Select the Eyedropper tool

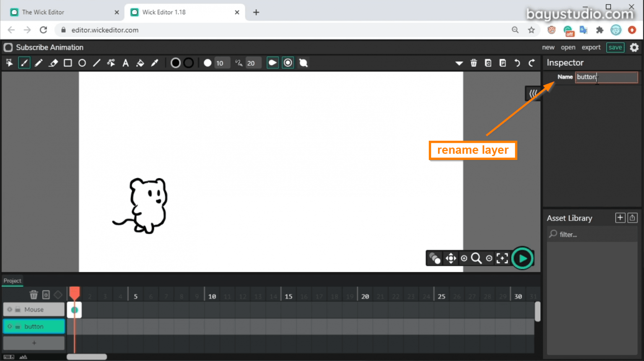click(x=155, y=63)
